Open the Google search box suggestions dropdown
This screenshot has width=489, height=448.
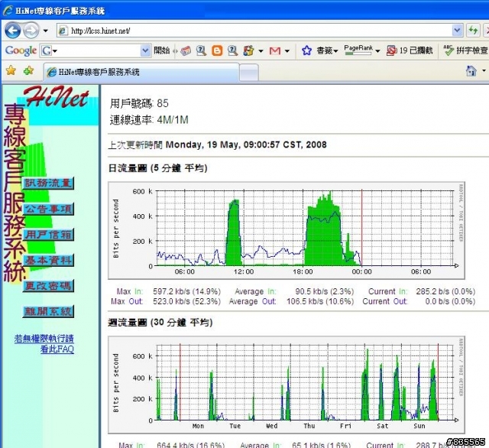(x=145, y=50)
